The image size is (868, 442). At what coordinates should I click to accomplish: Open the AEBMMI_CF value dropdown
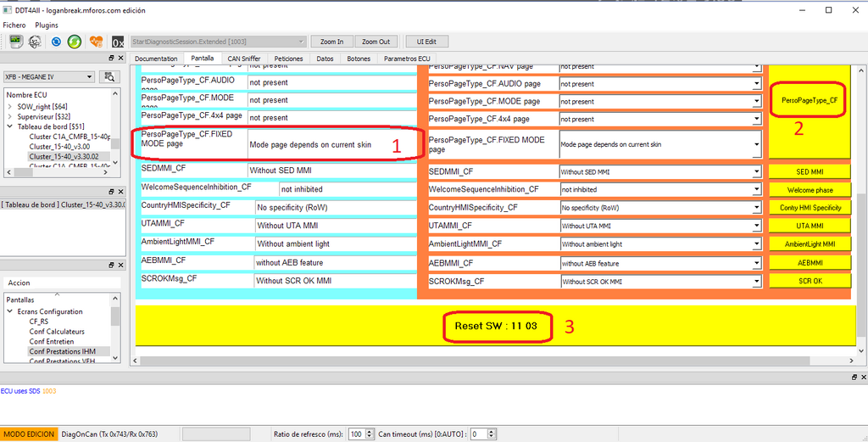(757, 263)
